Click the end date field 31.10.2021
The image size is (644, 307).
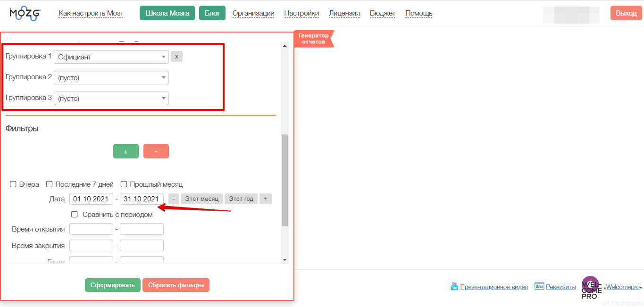(x=142, y=199)
